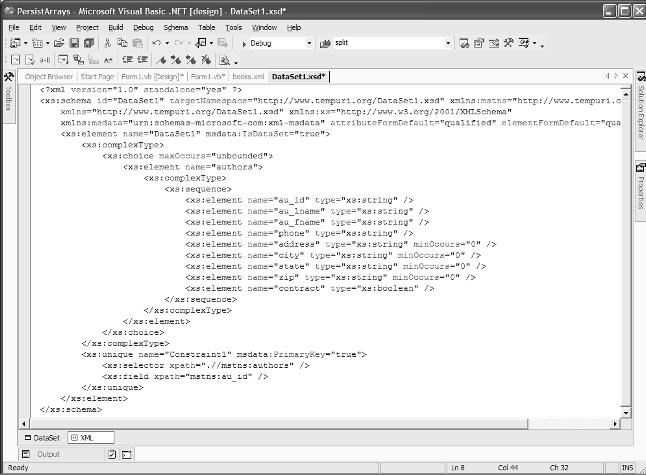Switch to the books.xml tab
This screenshot has height=475, width=646.
[x=246, y=76]
